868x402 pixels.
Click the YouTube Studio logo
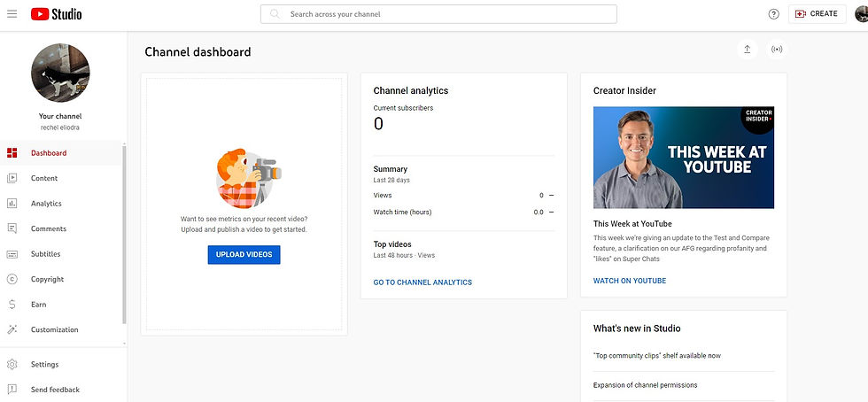[57, 14]
